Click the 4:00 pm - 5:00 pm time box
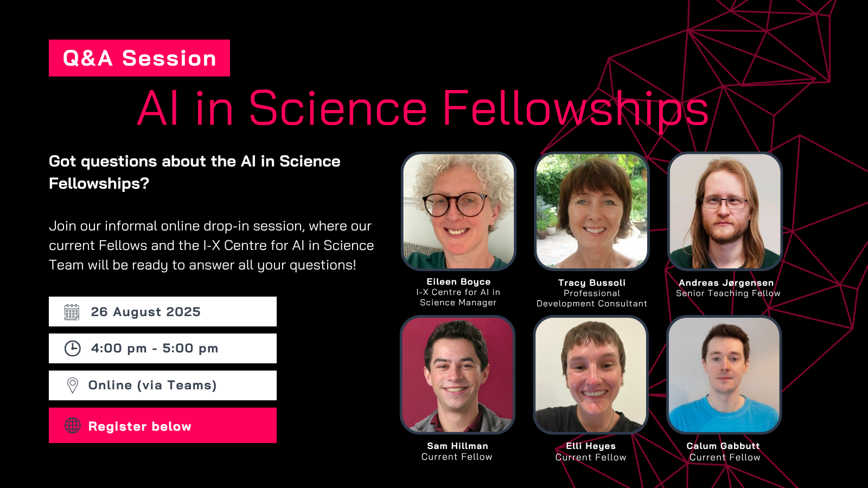The height and width of the screenshot is (488, 868). (x=163, y=348)
